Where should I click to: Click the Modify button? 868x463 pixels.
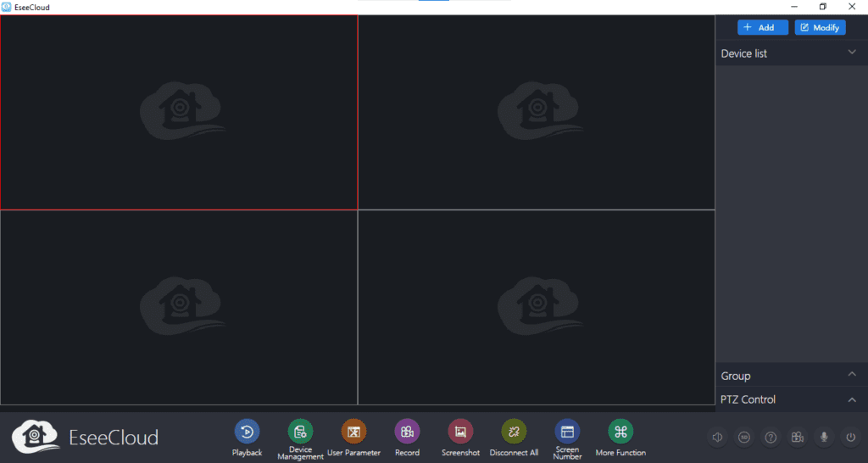820,27
